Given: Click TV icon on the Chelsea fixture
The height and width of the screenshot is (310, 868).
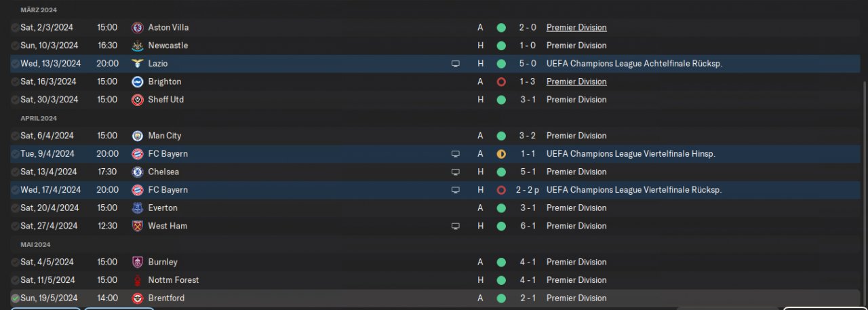Looking at the screenshot, I should coord(456,172).
